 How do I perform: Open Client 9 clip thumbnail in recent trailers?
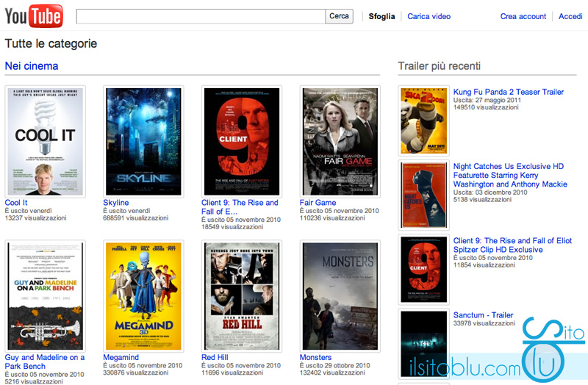pyautogui.click(x=424, y=270)
